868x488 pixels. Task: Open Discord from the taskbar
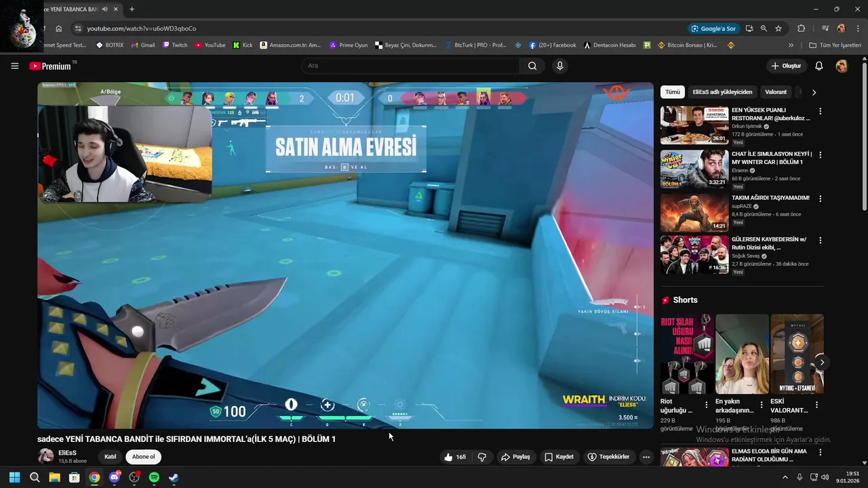coord(114,477)
